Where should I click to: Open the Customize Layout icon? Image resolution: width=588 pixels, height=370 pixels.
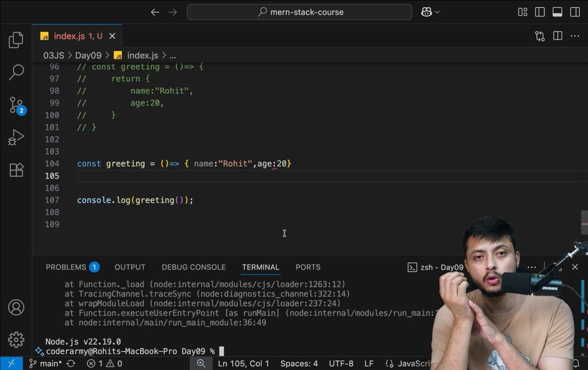(x=523, y=12)
